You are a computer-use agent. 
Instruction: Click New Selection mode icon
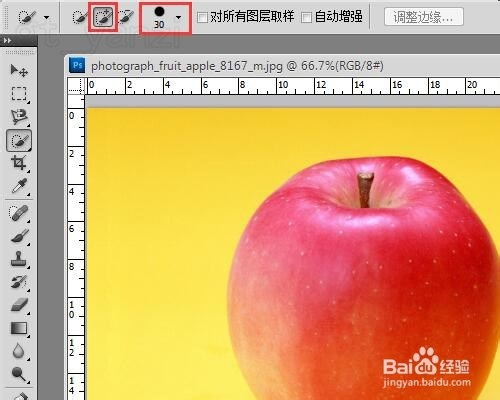click(x=79, y=17)
